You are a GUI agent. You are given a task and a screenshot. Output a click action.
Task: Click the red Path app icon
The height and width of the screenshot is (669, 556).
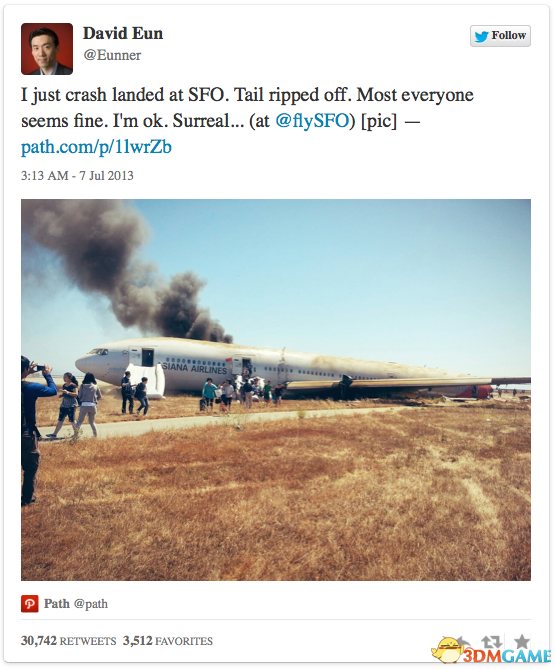pyautogui.click(x=29, y=603)
